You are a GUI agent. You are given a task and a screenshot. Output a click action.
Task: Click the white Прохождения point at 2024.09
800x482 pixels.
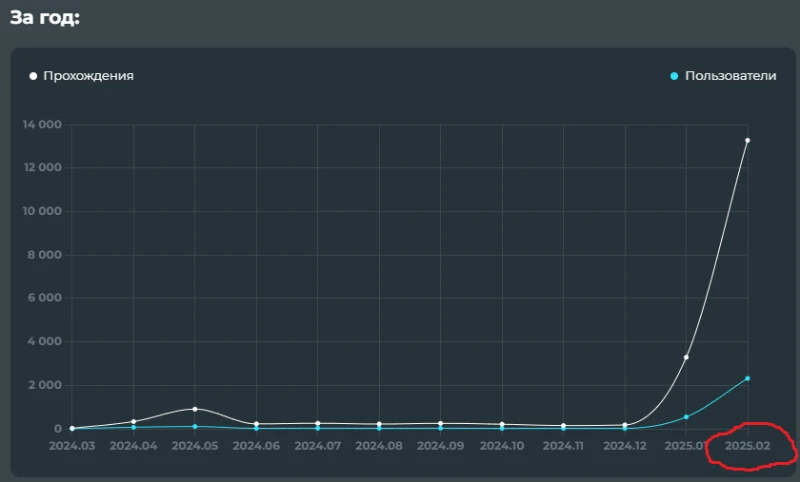pos(440,423)
